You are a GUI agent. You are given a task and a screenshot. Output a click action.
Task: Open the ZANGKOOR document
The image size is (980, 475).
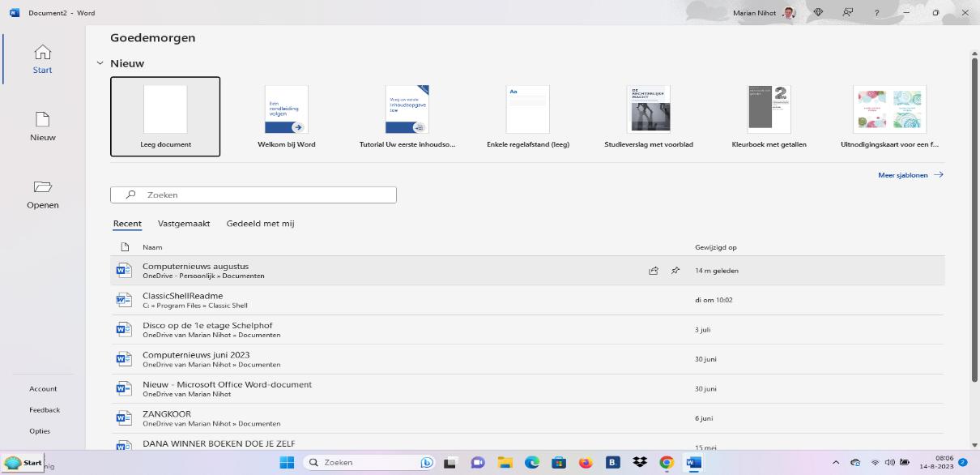point(527,418)
